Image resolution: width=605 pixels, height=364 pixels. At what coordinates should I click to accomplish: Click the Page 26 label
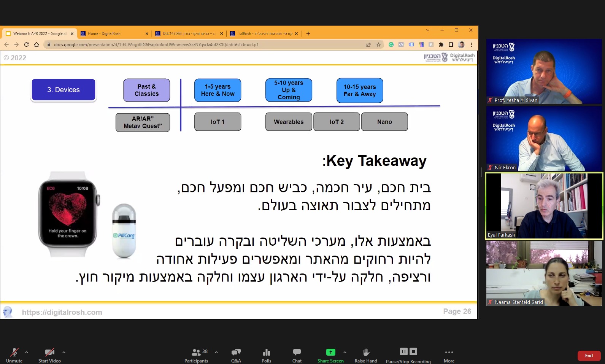457,312
